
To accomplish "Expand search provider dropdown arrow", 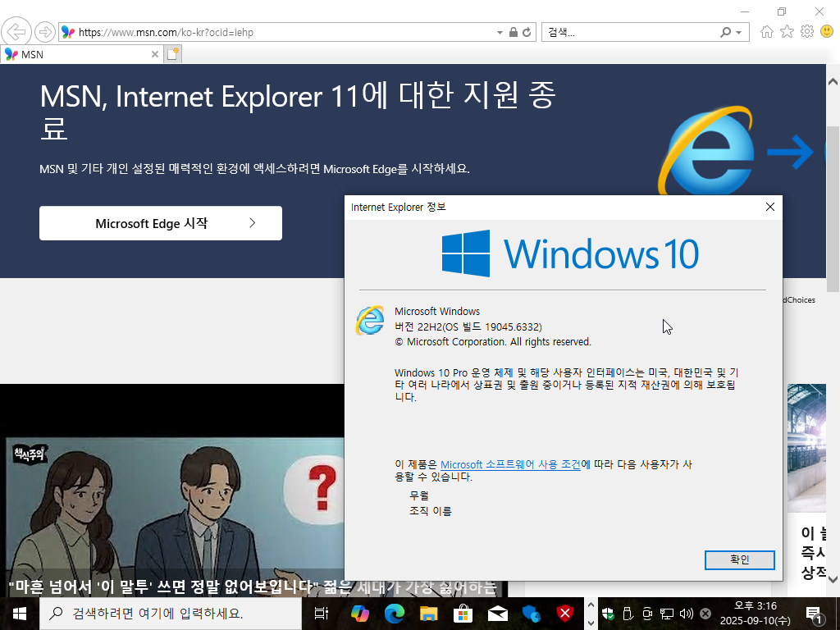I will point(739,33).
